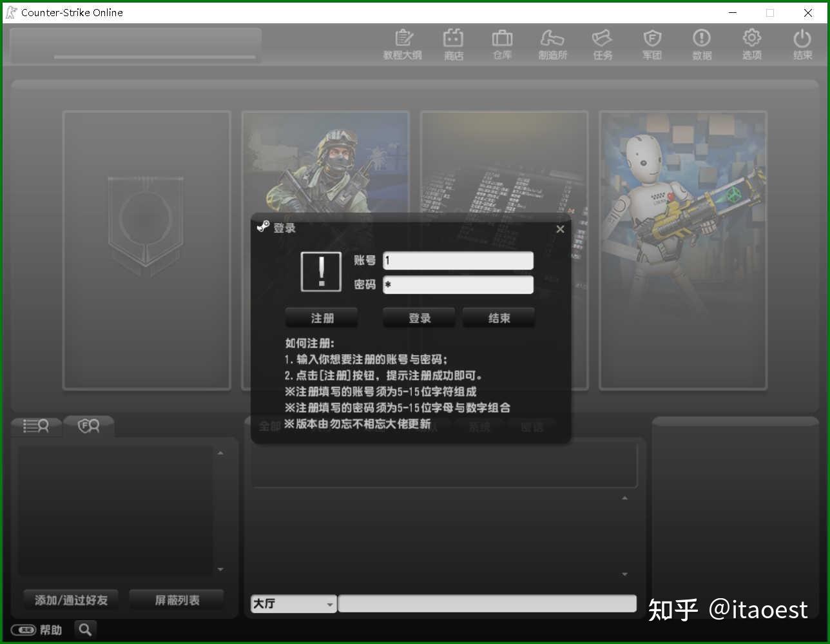
Task: Click the magnifier search icon near 帮助
Action: [x=84, y=629]
